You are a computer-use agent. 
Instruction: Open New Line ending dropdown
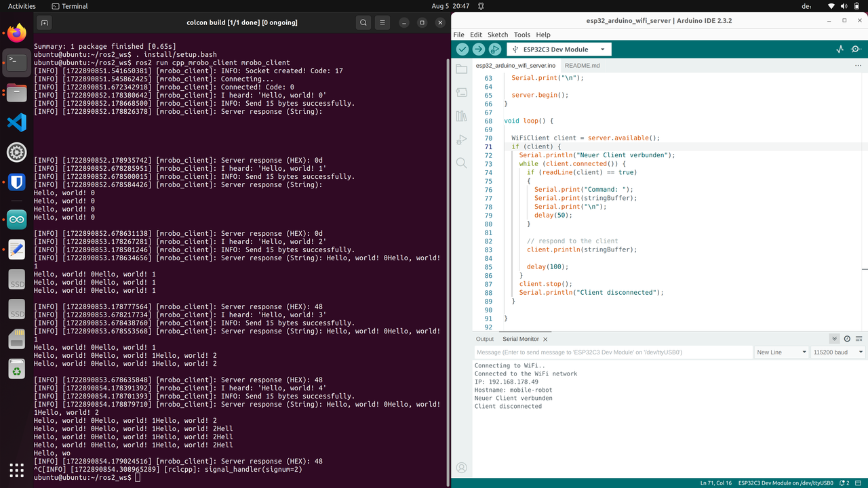click(781, 352)
